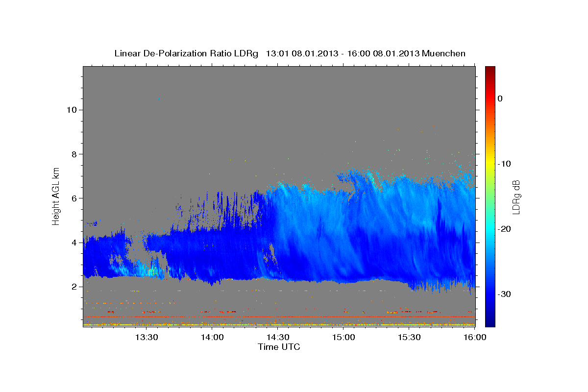588x392 pixels.
Task: Click the plot title 'Linear De-Polarization Ratio LDRg'
Action: click(186, 53)
